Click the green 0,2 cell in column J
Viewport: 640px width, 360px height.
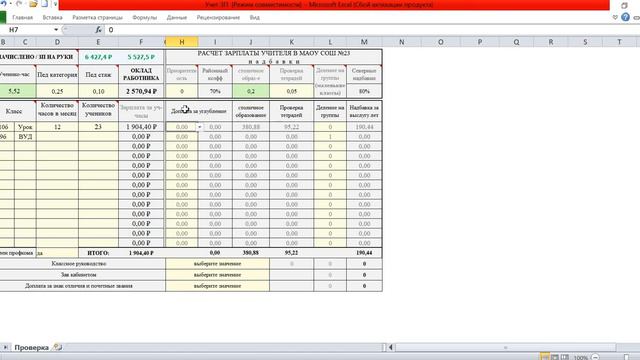[x=251, y=91]
